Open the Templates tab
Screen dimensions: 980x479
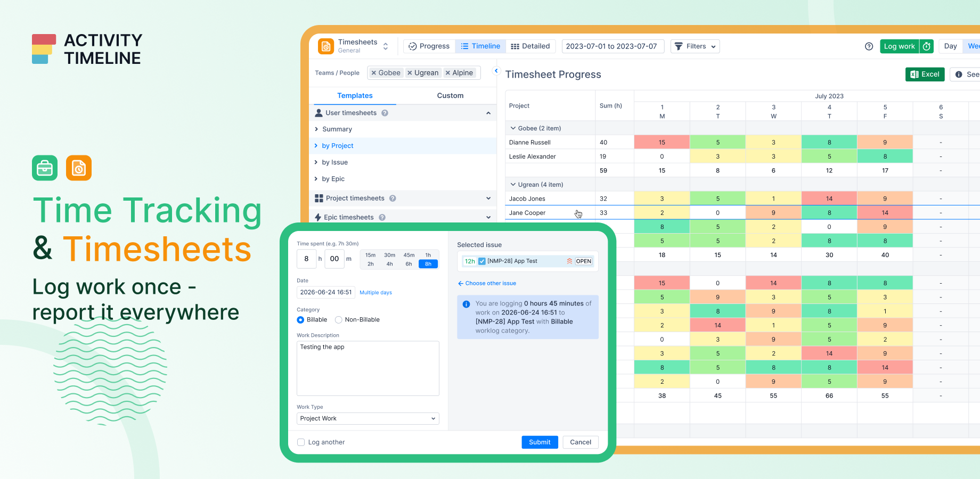[x=355, y=96]
